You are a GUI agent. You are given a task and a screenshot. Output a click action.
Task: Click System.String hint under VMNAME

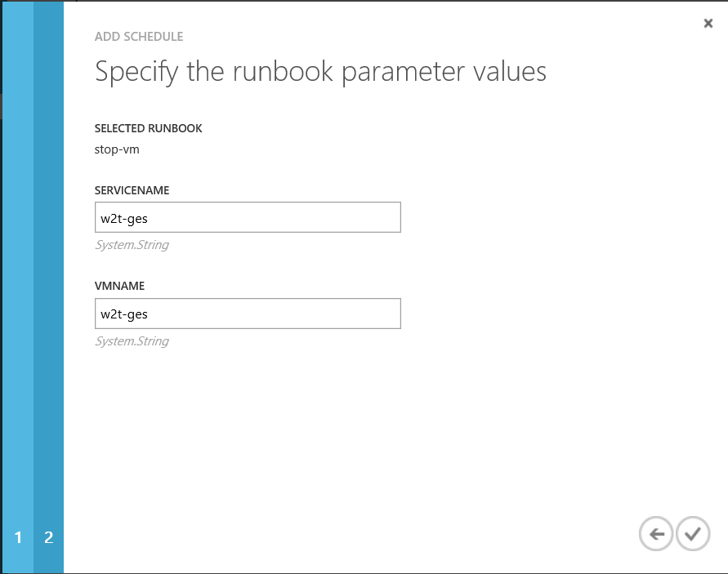(132, 341)
